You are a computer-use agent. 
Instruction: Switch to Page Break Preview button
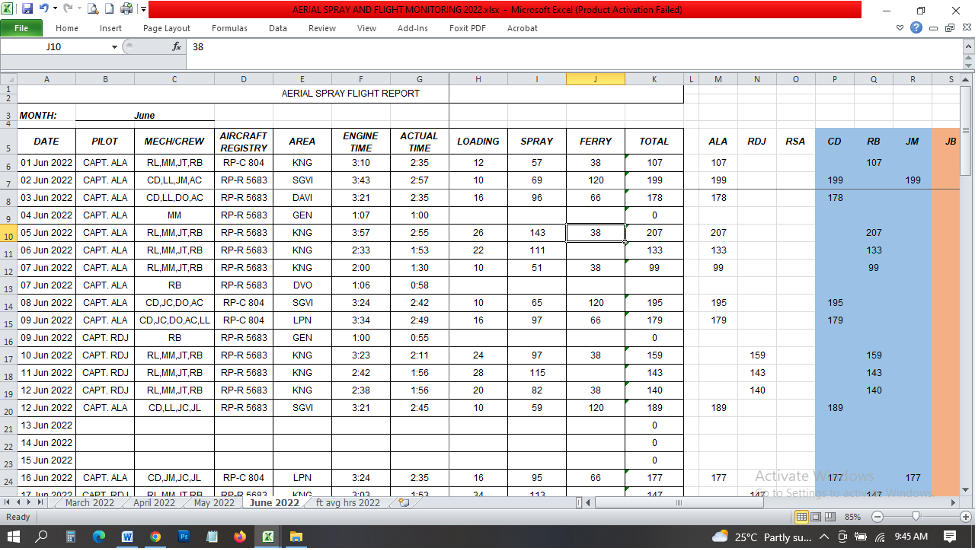point(830,517)
